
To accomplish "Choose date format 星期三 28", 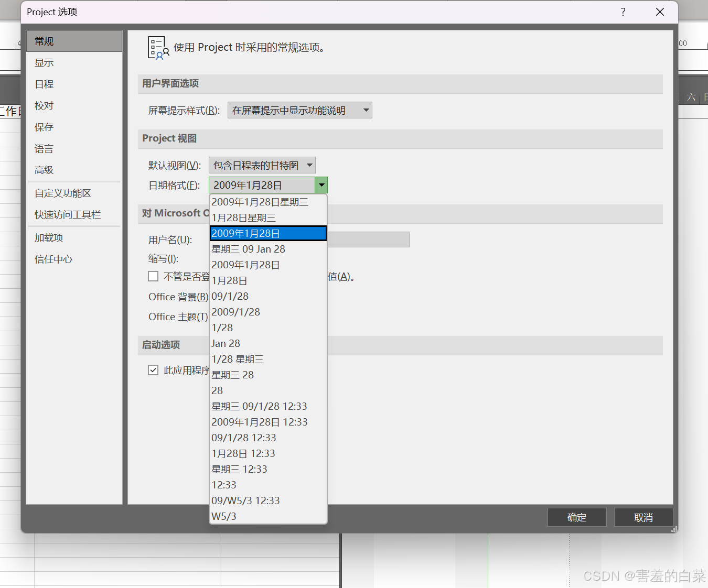I will [x=268, y=375].
